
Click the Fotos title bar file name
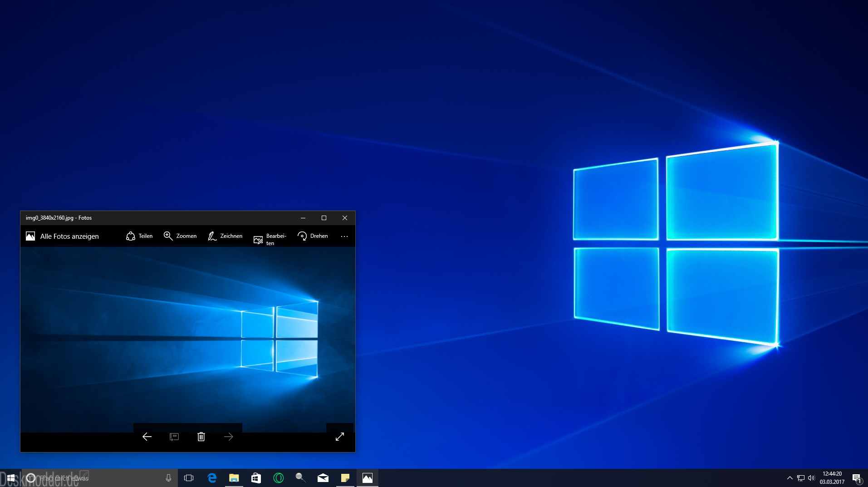[59, 218]
